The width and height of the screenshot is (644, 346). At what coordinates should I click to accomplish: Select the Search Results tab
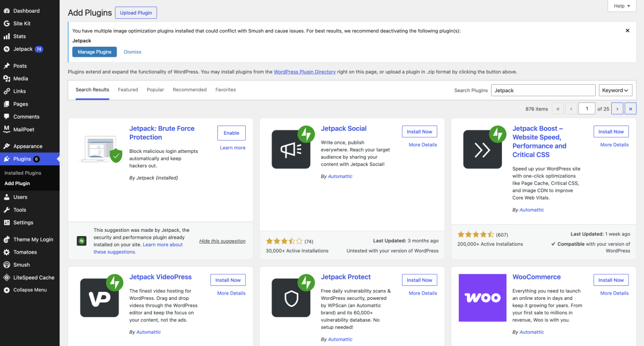coord(92,90)
